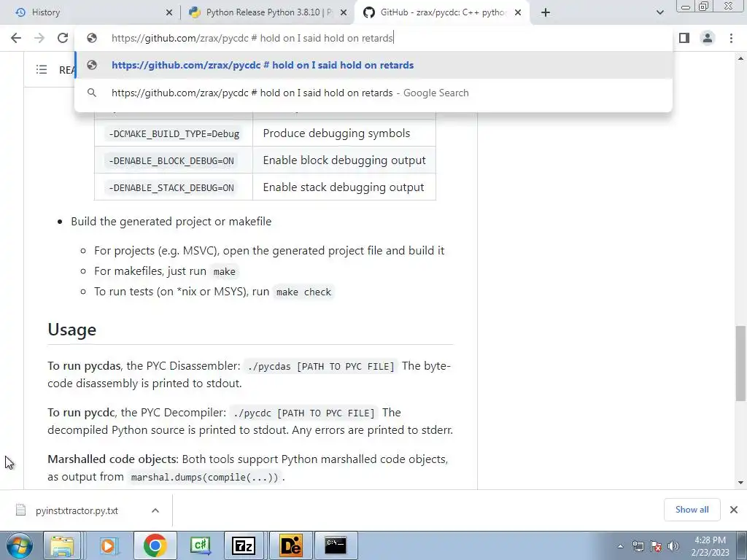Screen dimensions: 747x560
Task: Open the tab search chevron
Action: tap(659, 12)
